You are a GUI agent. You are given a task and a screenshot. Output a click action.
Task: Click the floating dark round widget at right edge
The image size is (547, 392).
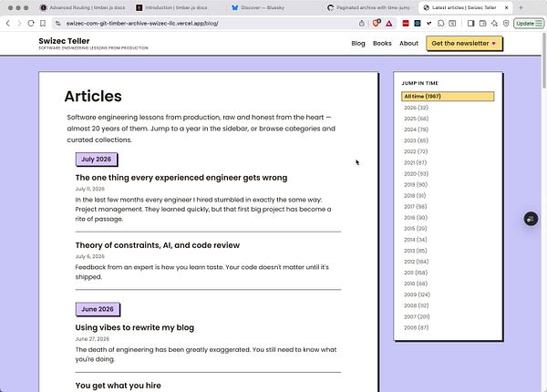pos(531,219)
